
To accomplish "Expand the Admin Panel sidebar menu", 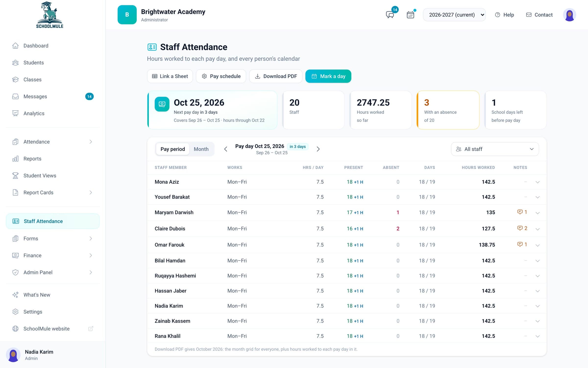I will point(53,272).
